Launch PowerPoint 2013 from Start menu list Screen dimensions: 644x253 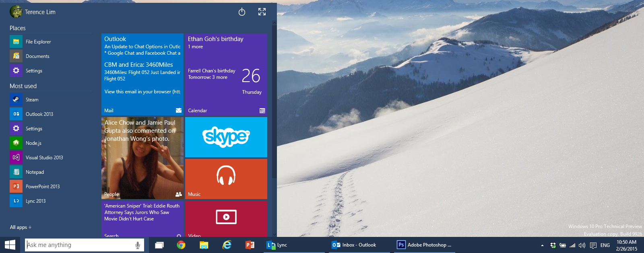[51, 187]
